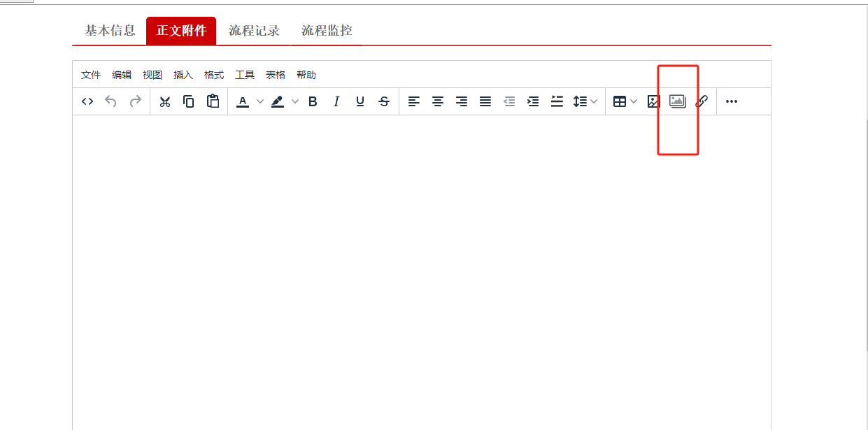
Task: Open the 格式 menu
Action: click(214, 75)
